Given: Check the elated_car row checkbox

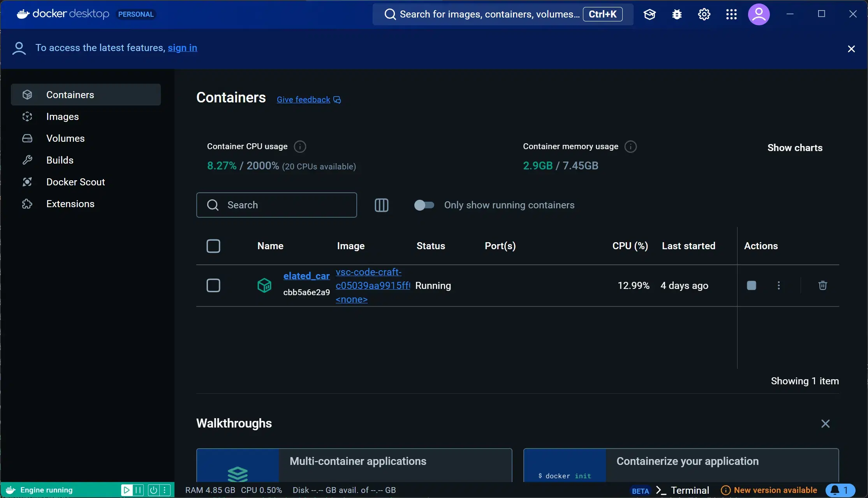Looking at the screenshot, I should [x=213, y=285].
